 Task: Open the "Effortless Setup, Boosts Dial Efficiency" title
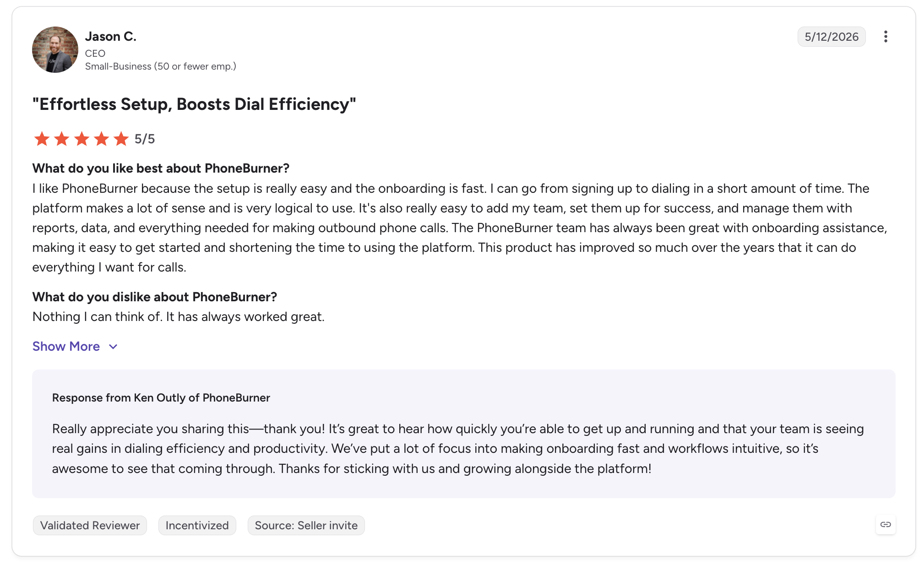(x=194, y=104)
